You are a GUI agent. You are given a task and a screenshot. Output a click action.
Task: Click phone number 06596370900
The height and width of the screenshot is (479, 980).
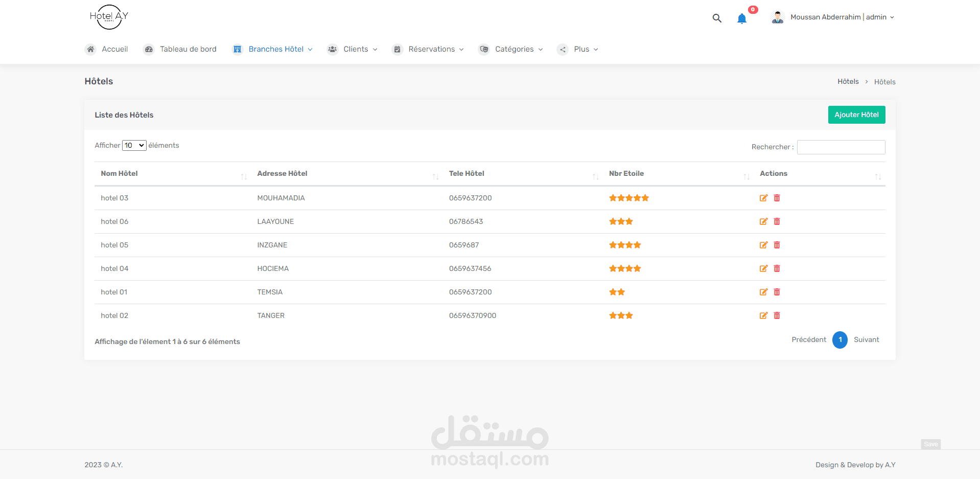[x=473, y=316]
